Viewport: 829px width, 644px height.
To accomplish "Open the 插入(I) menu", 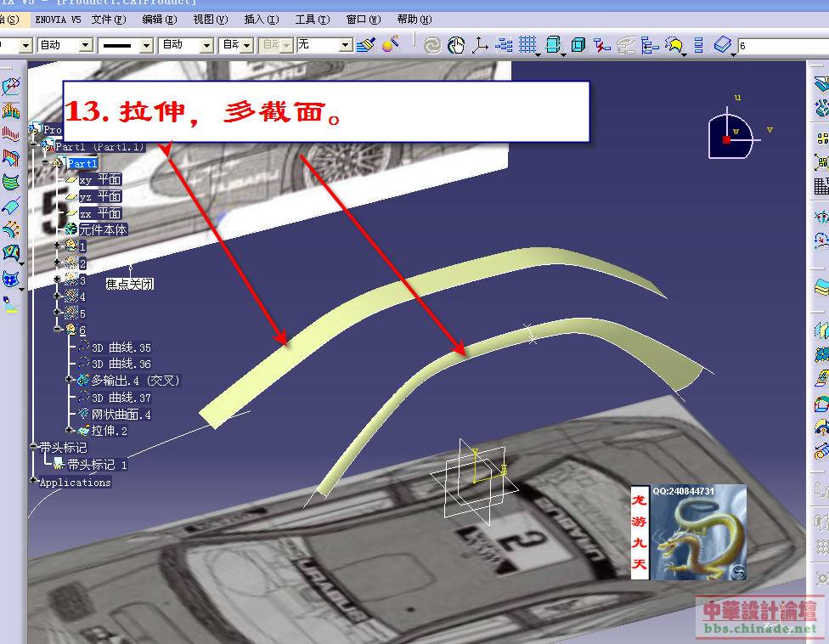I will coord(261,20).
